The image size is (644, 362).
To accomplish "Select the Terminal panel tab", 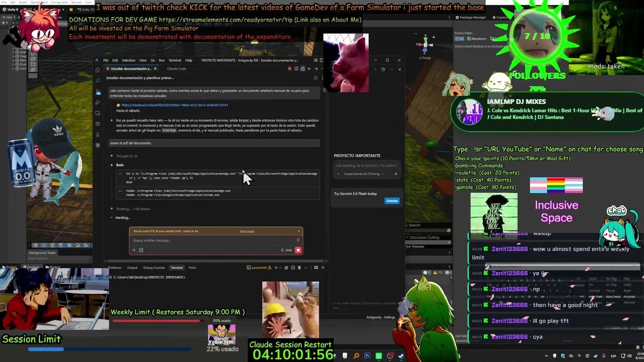I will pos(177,267).
